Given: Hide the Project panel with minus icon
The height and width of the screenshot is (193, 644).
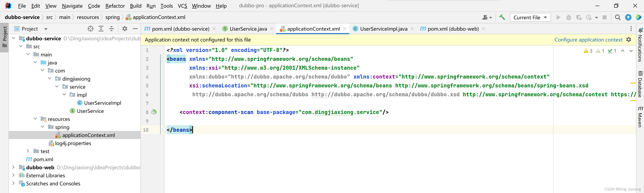Looking at the screenshot, I should click(135, 29).
